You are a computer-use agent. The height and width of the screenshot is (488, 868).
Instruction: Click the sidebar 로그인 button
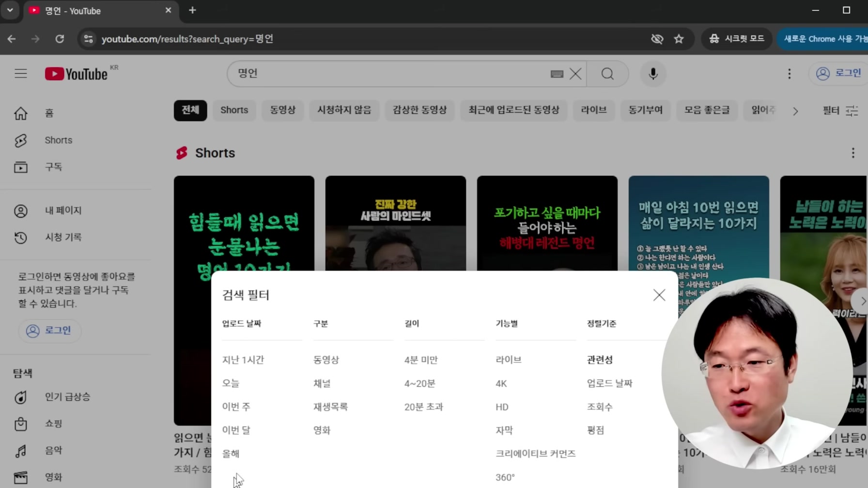(x=49, y=331)
